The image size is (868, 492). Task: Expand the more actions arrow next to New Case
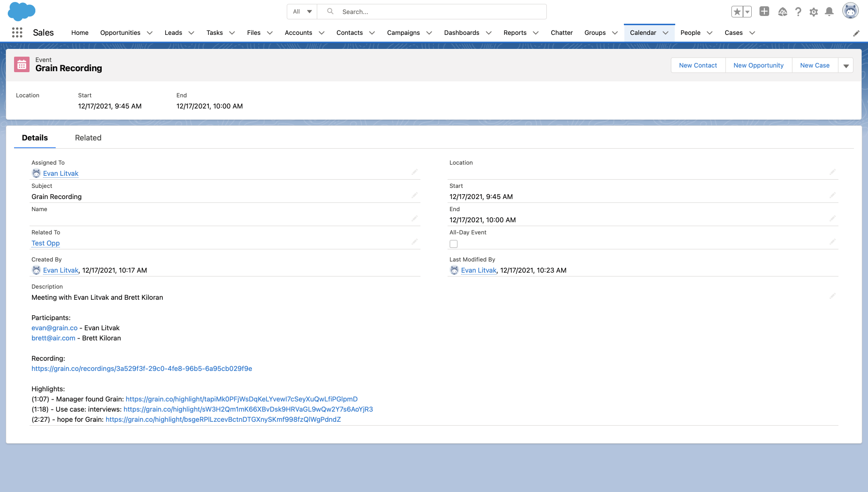pos(846,65)
